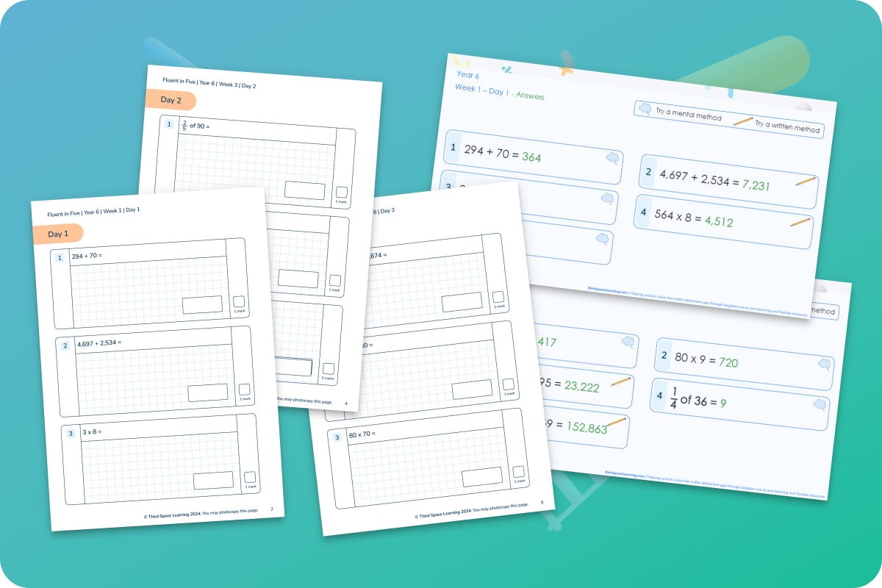Click the 1 mark box for 3 x 8
Viewport: 882px width, 588px height.
click(x=250, y=477)
